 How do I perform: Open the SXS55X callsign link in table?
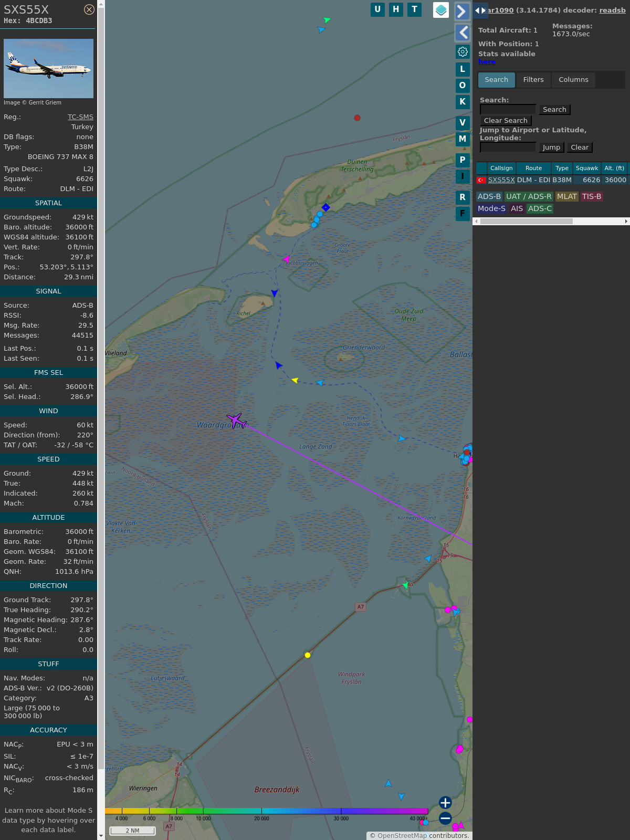tap(501, 180)
